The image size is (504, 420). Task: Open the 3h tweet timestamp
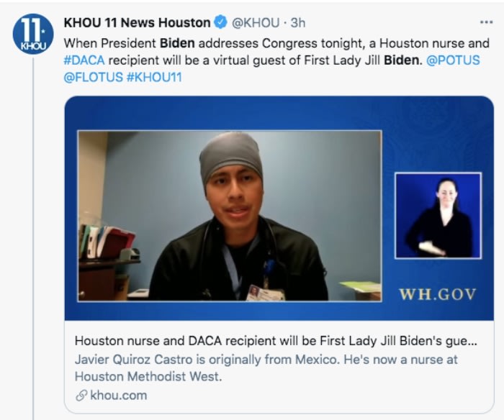click(297, 23)
